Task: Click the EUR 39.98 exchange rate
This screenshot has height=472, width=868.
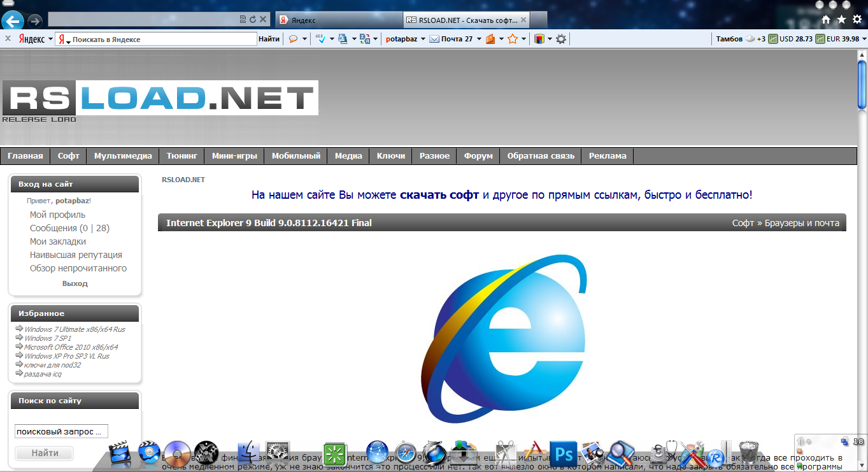Action: pos(837,39)
